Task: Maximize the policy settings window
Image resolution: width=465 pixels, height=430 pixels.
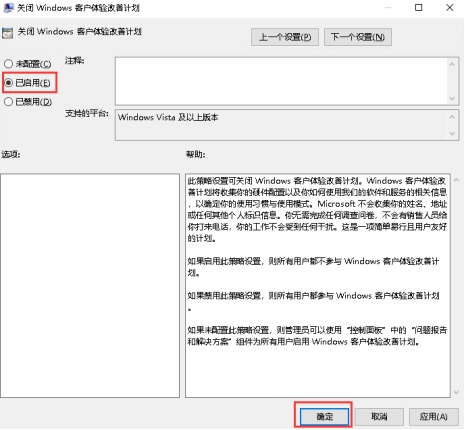Action: coord(418,7)
